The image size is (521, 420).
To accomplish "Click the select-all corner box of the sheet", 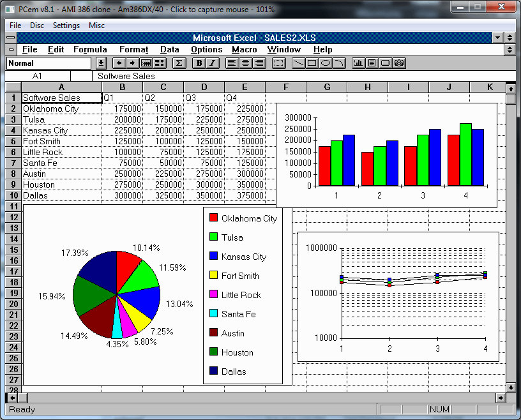I will 13,87.
